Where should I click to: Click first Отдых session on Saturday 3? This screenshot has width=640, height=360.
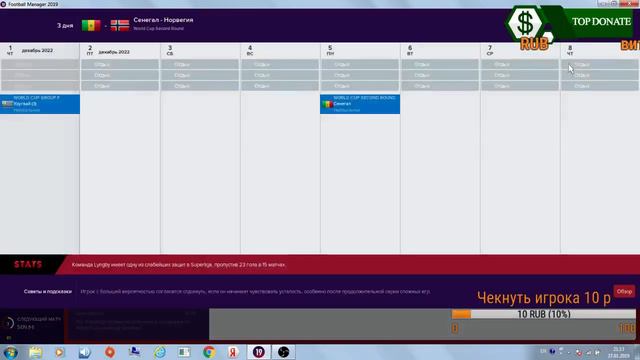(x=200, y=64)
